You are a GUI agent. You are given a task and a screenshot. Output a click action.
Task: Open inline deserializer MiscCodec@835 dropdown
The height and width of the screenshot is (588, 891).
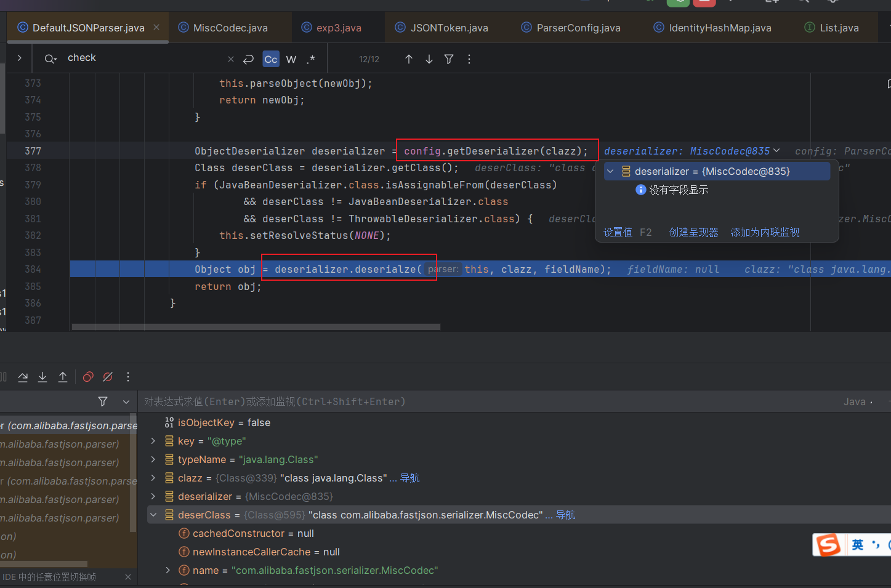pyautogui.click(x=776, y=151)
